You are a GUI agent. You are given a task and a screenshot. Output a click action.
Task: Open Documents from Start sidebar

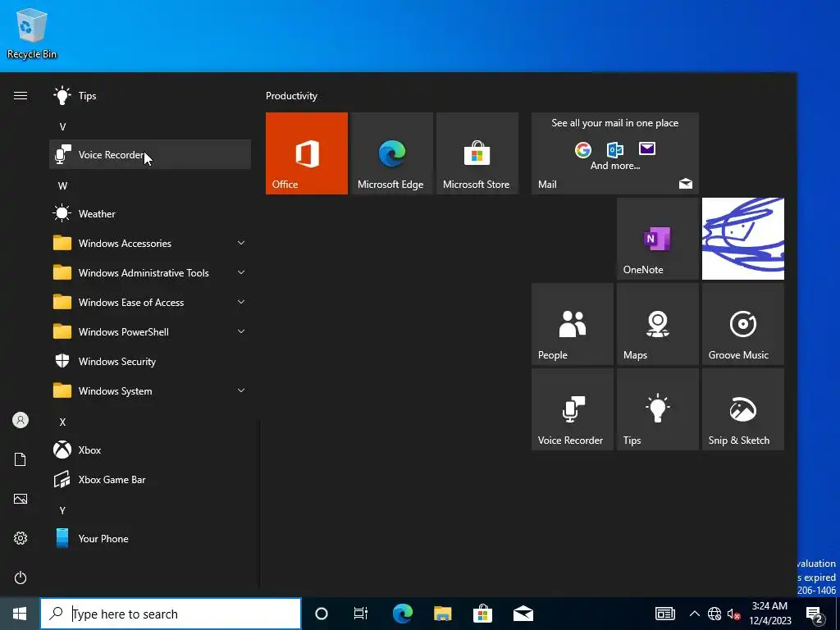pos(21,459)
